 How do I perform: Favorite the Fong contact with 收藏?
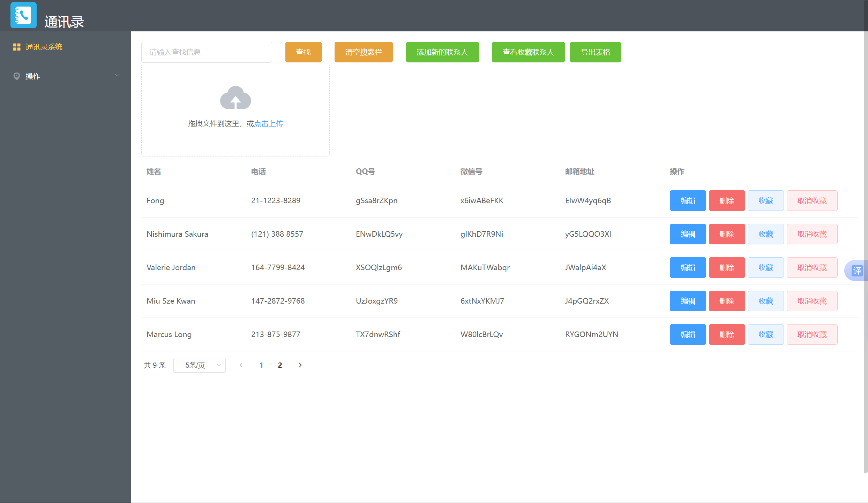click(x=765, y=201)
